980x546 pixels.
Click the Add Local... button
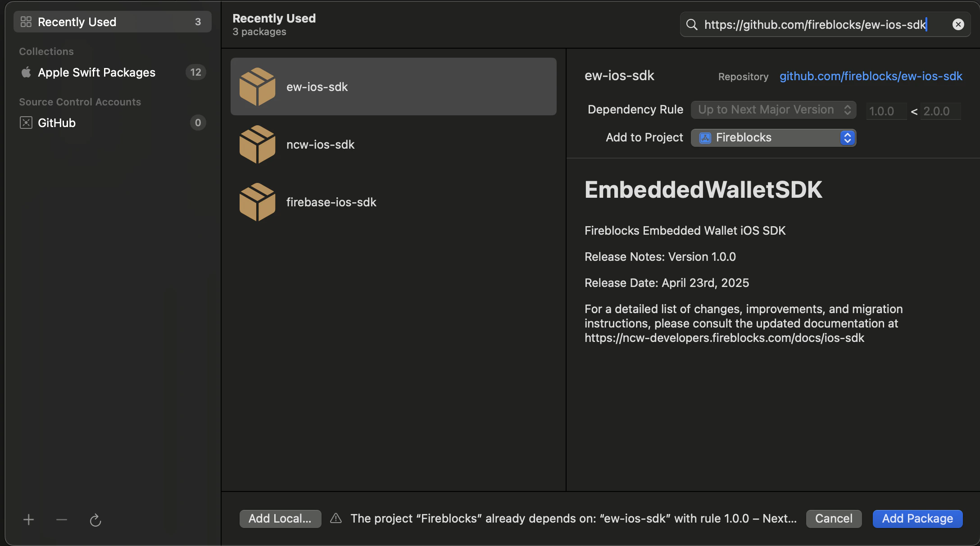[x=280, y=519]
